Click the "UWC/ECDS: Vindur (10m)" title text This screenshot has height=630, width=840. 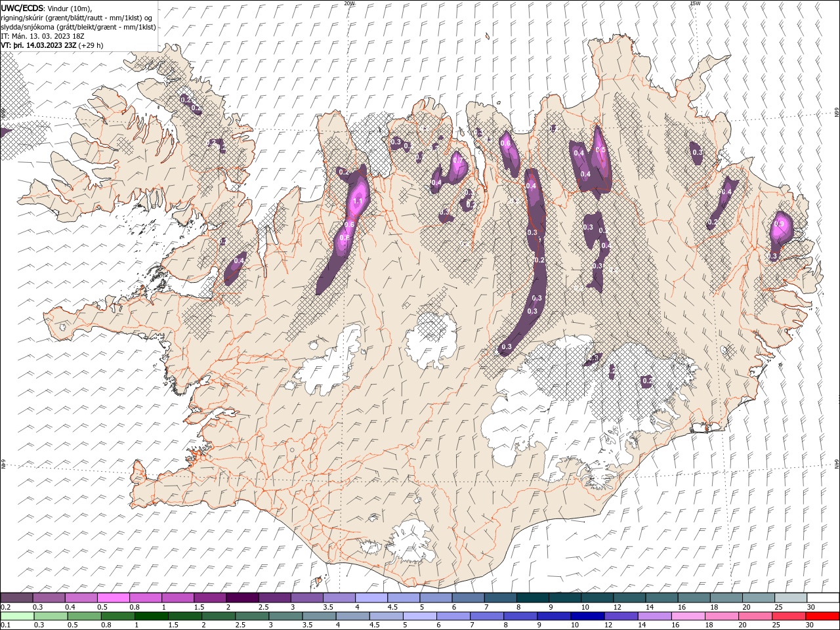(47, 8)
